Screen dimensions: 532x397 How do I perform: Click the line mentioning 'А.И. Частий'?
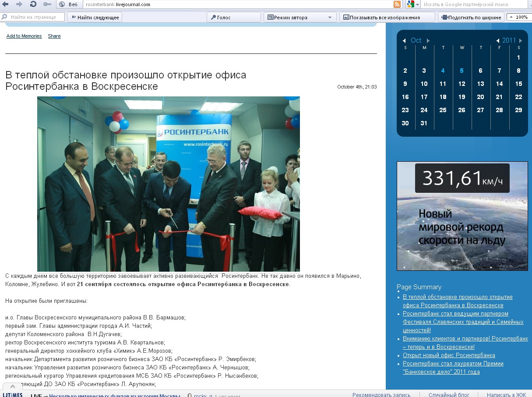coord(78,326)
